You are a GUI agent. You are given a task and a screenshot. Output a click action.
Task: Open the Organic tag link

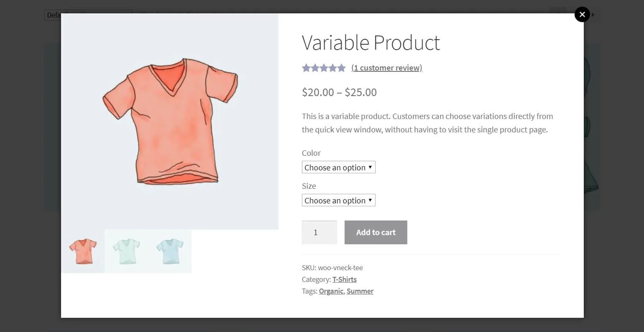[x=331, y=291]
